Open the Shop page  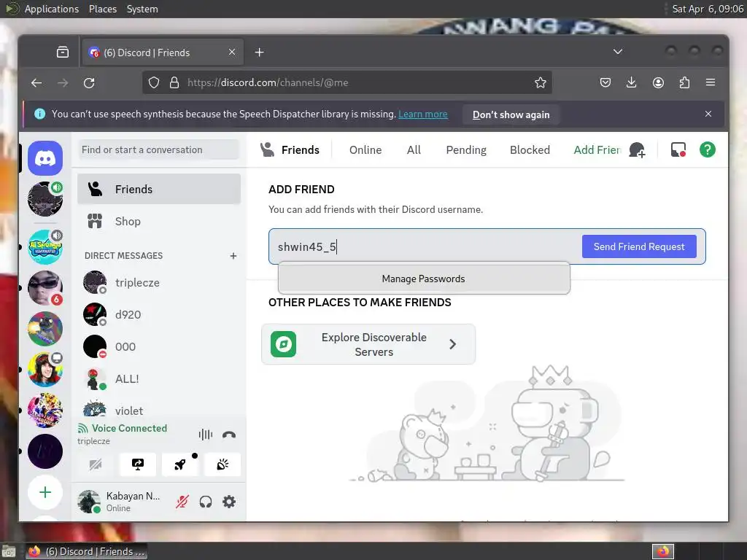click(159, 222)
